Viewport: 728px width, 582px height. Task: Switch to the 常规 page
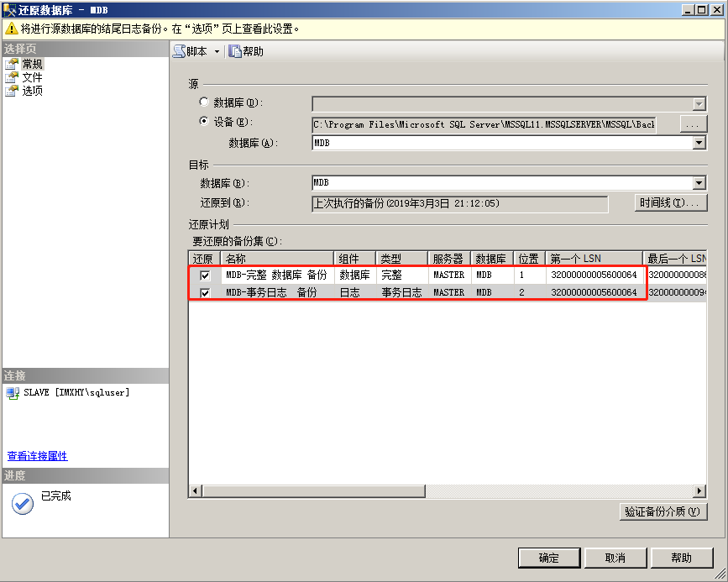pos(33,64)
